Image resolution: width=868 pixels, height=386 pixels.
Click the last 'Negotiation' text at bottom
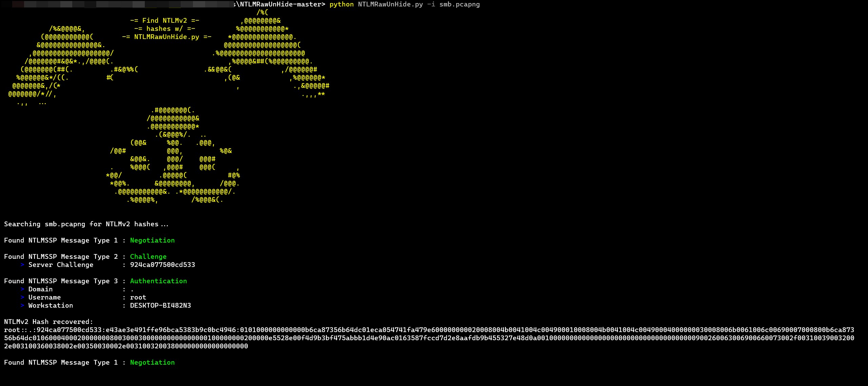pyautogui.click(x=152, y=363)
